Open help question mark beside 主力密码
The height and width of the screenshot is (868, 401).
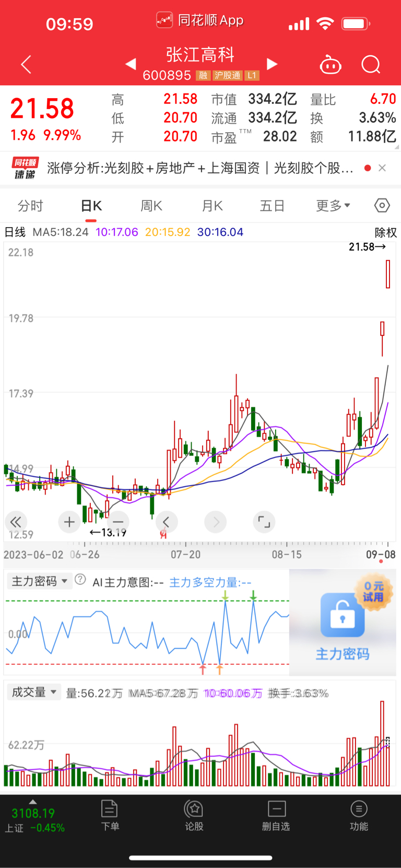point(80,580)
